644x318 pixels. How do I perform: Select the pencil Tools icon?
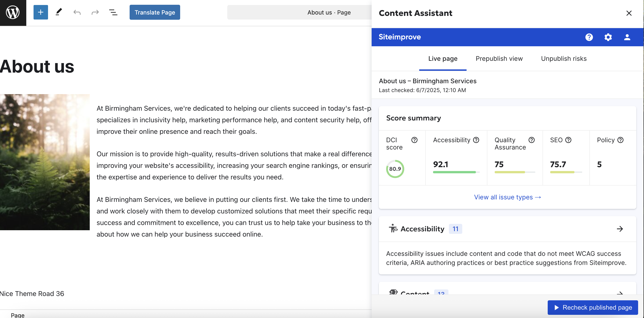pos(59,12)
